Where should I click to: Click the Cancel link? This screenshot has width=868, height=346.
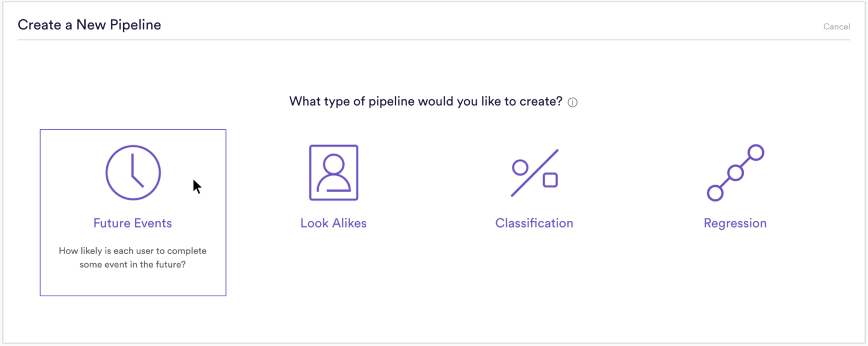pyautogui.click(x=836, y=27)
